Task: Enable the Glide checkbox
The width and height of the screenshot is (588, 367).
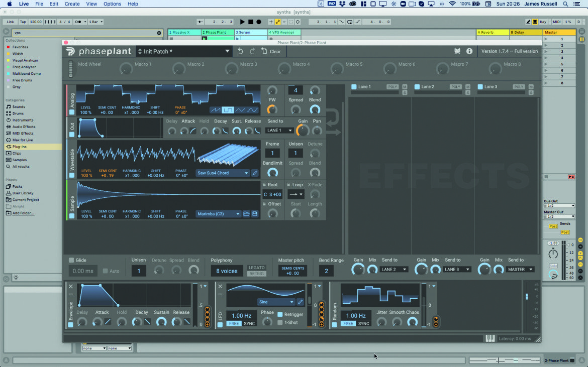Action: coord(71,260)
